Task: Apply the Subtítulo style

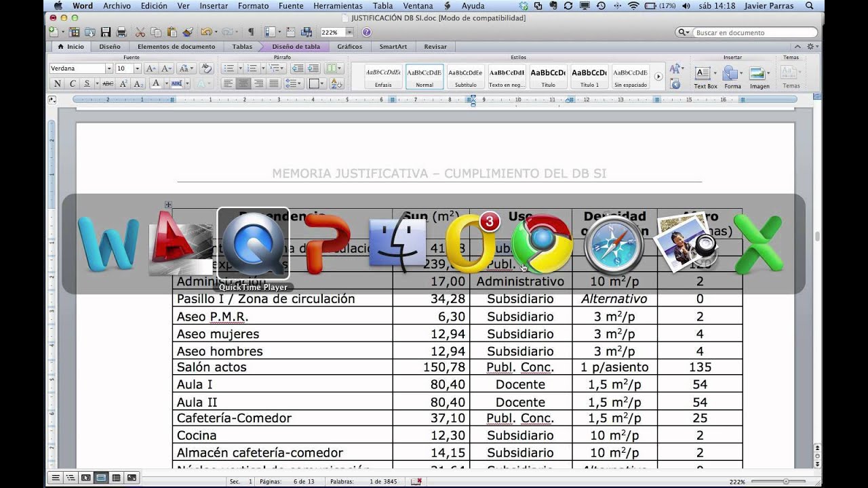Action: click(465, 77)
